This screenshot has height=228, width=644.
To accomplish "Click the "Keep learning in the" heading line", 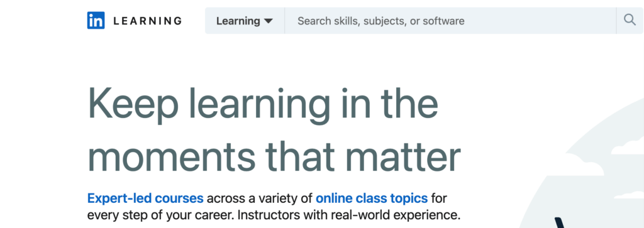I will click(x=263, y=104).
